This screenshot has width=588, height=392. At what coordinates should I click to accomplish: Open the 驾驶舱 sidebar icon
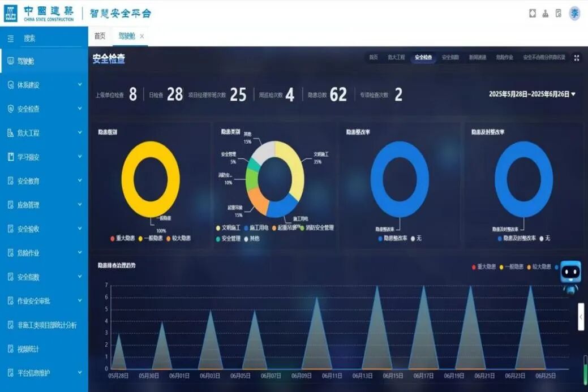[12, 61]
